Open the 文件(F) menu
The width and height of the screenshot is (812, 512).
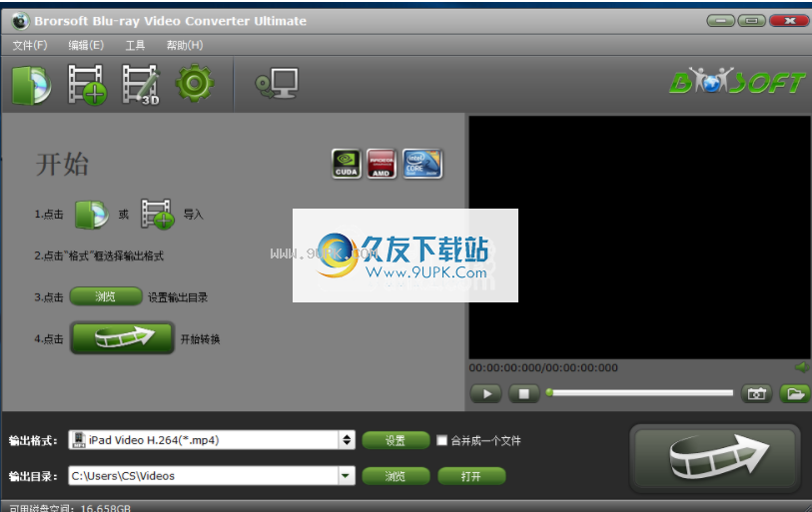point(30,46)
